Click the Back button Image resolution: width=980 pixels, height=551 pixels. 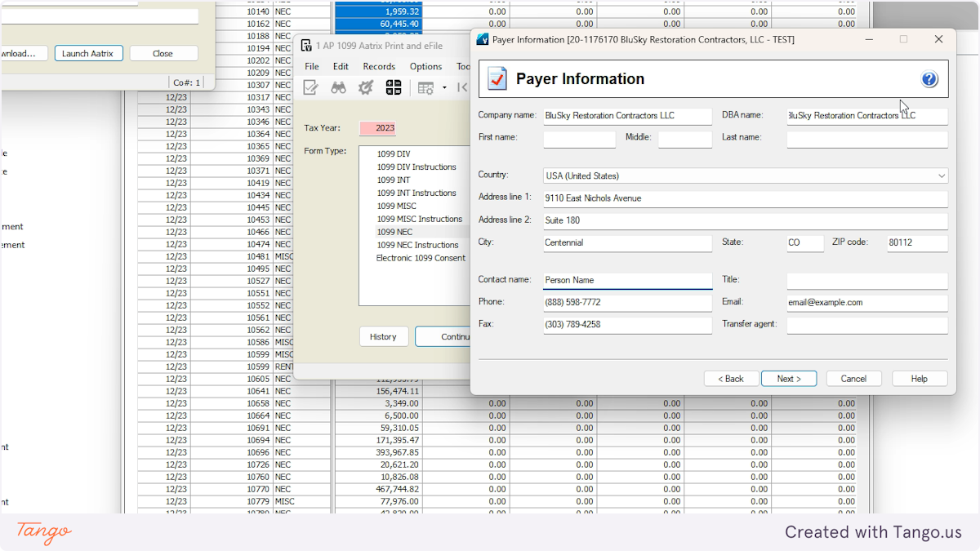[x=731, y=379]
